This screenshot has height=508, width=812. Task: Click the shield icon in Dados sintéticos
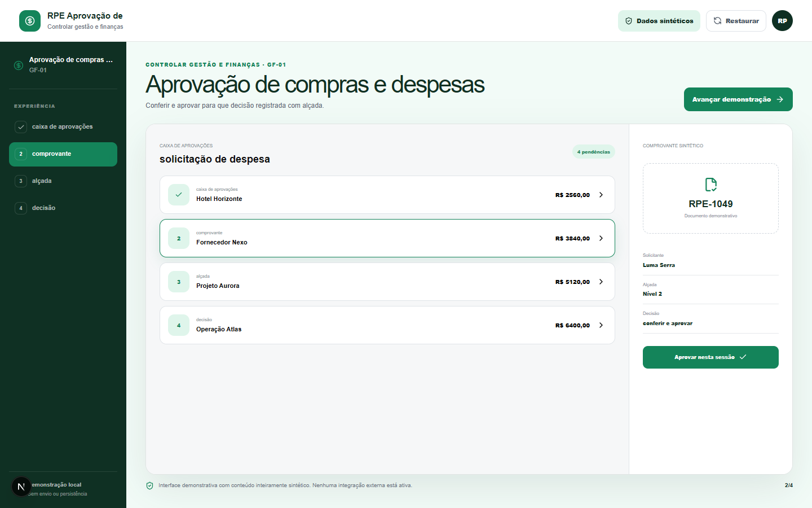629,21
